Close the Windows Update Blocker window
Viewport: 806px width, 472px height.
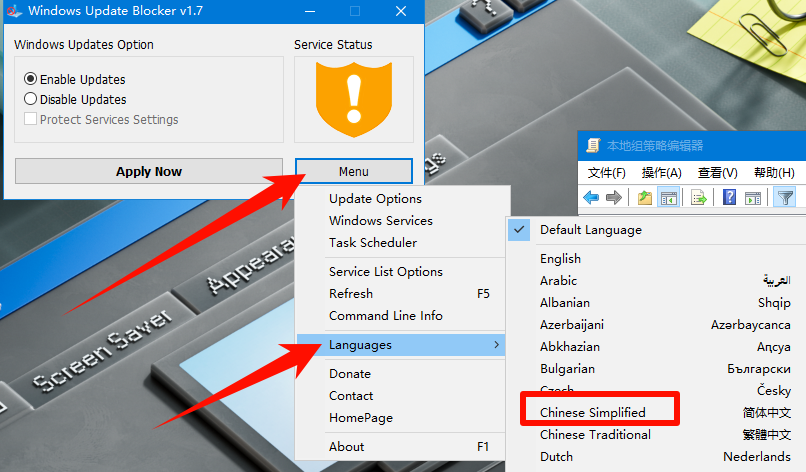(401, 11)
